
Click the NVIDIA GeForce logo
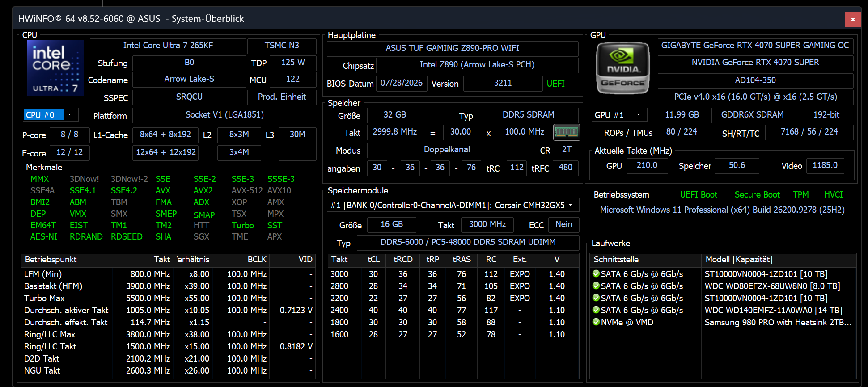(623, 68)
